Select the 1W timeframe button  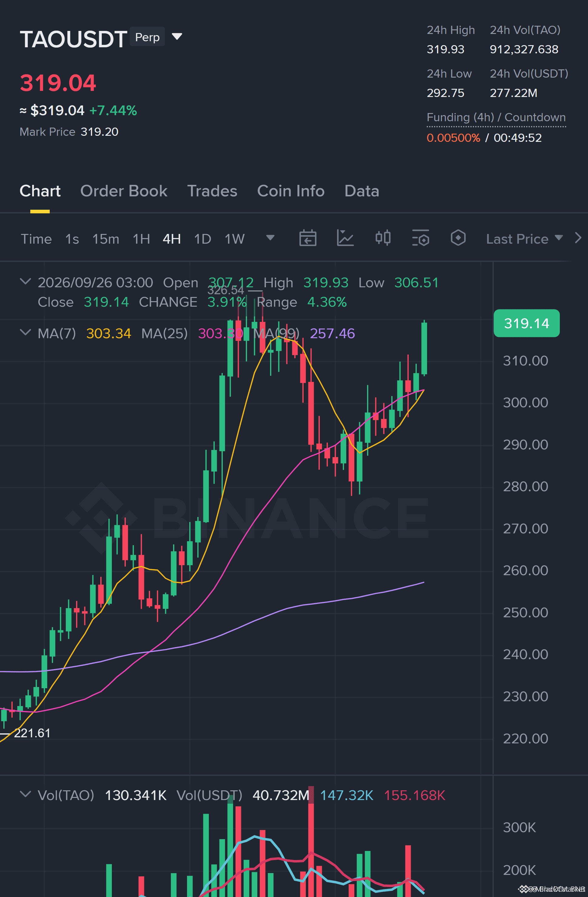[x=235, y=239]
